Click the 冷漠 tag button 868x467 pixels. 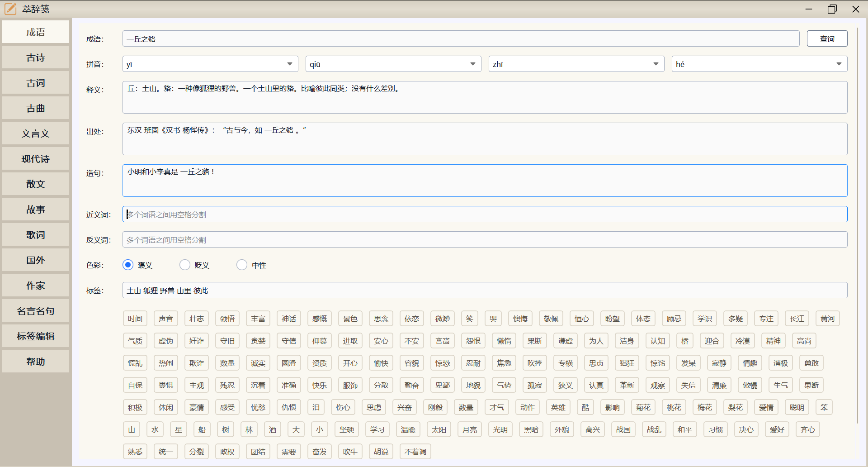pos(743,341)
